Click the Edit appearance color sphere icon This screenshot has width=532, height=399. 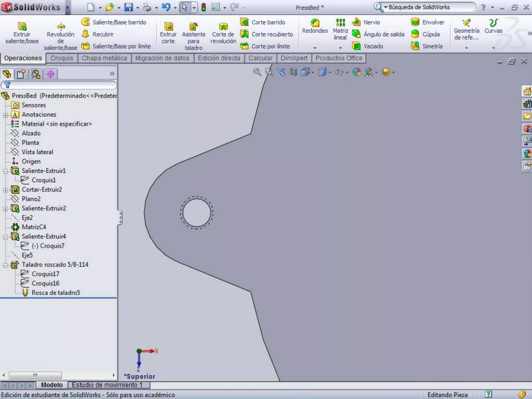(x=357, y=72)
